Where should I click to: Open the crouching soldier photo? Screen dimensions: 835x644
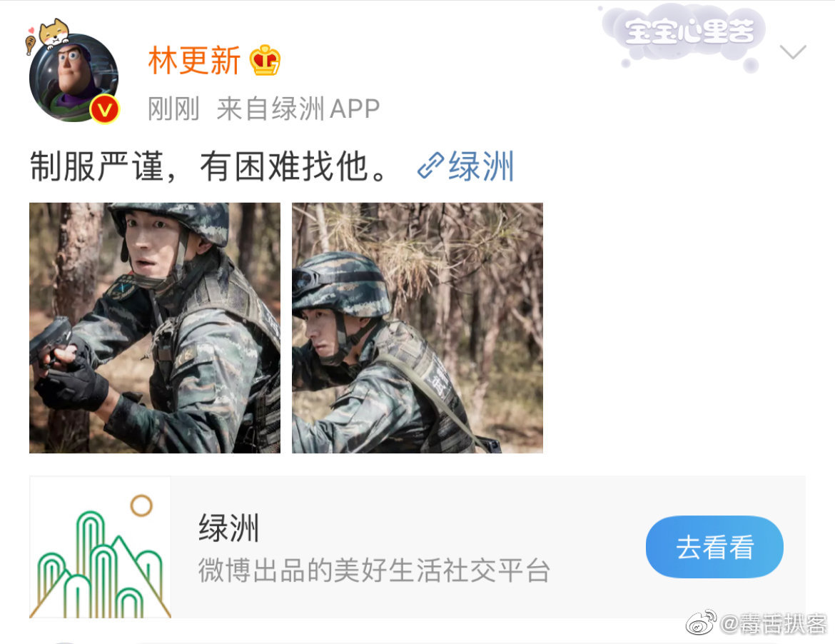(417, 328)
